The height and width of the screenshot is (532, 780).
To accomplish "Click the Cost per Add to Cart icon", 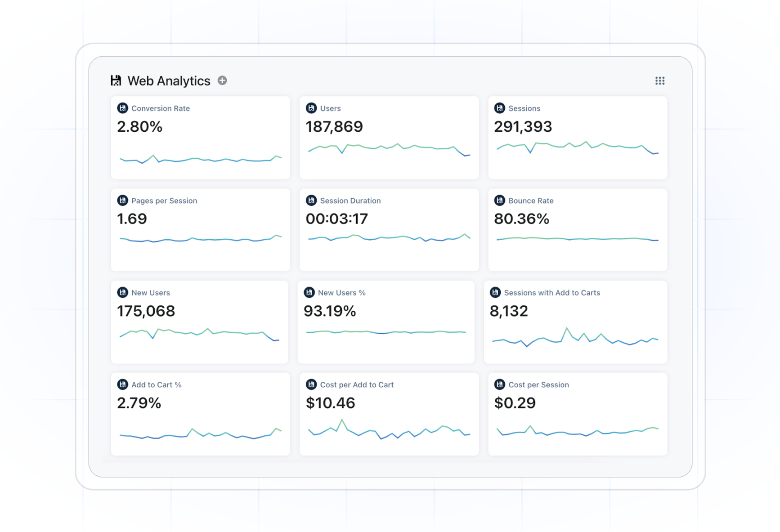I will [x=311, y=384].
